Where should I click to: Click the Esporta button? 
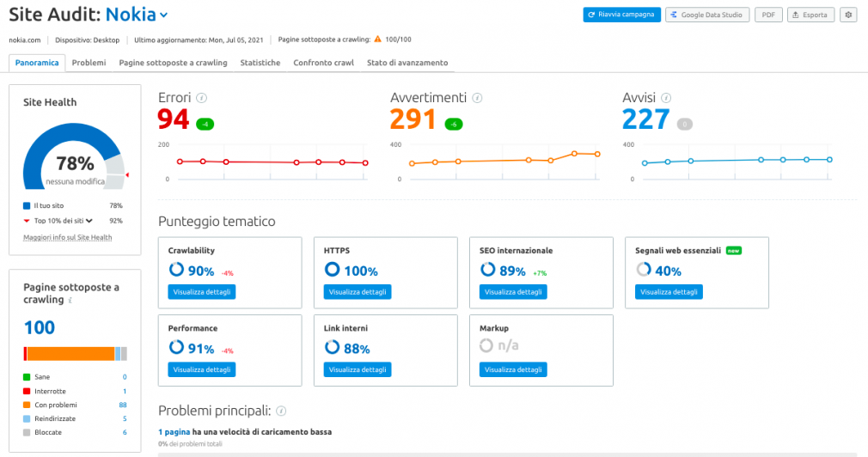pos(810,15)
